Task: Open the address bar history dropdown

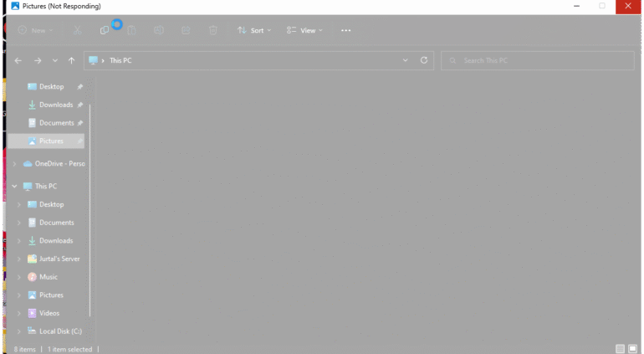Action: click(406, 60)
